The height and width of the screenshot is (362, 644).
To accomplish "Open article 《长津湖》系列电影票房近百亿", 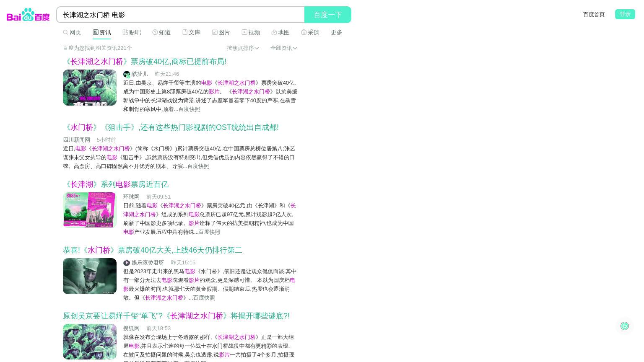I will pos(116,184).
